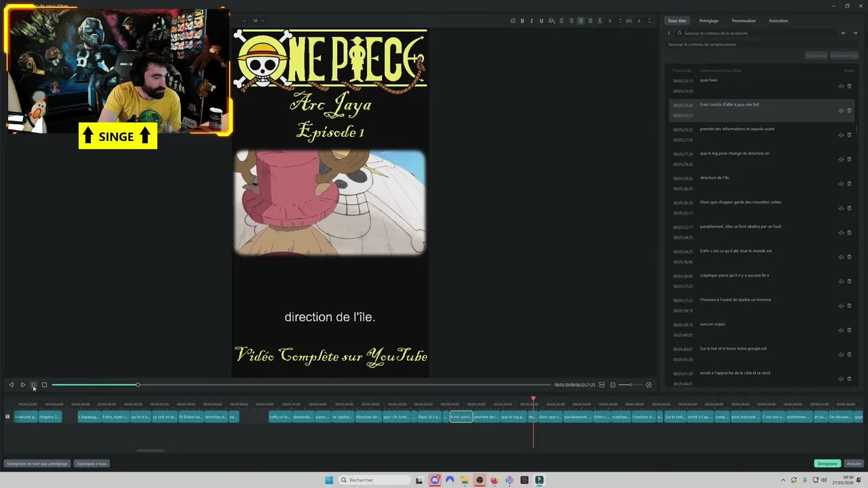Screen dimensions: 868x488
Task: Toggle italic text formatting
Action: click(x=531, y=21)
